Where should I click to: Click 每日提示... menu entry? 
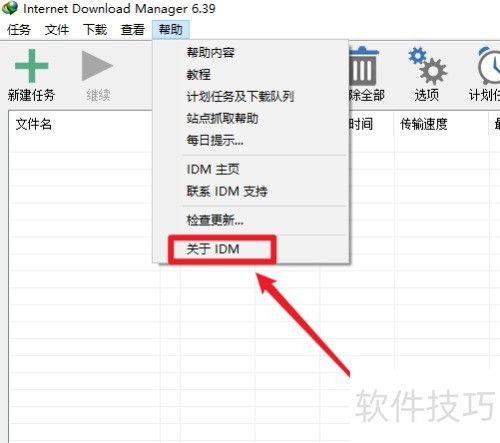[x=251, y=140]
